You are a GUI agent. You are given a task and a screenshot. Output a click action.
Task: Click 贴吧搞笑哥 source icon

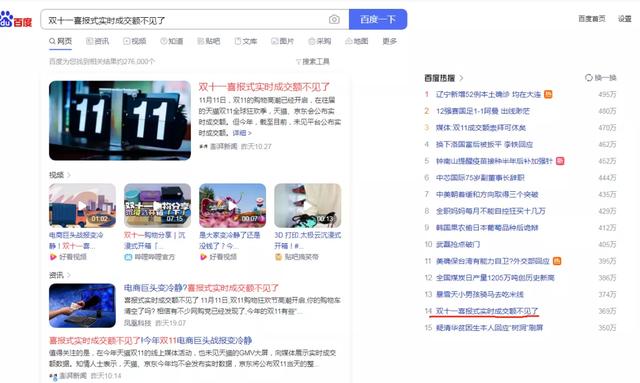[x=278, y=257]
